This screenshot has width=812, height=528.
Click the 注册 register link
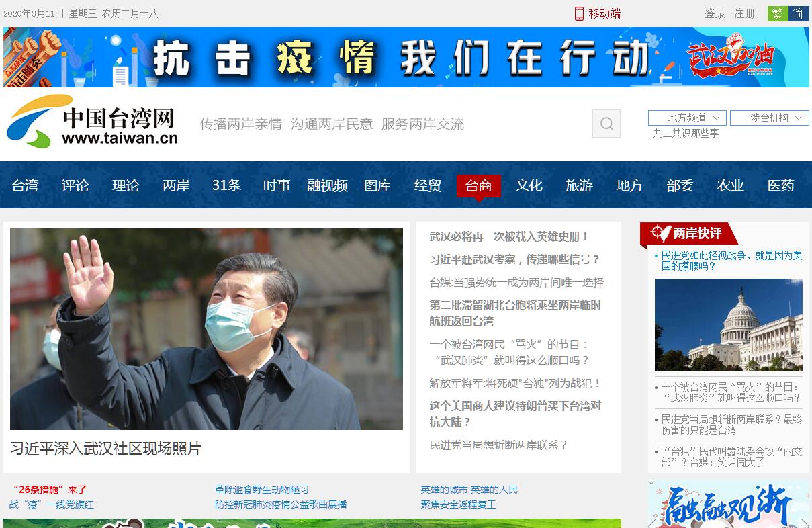744,13
